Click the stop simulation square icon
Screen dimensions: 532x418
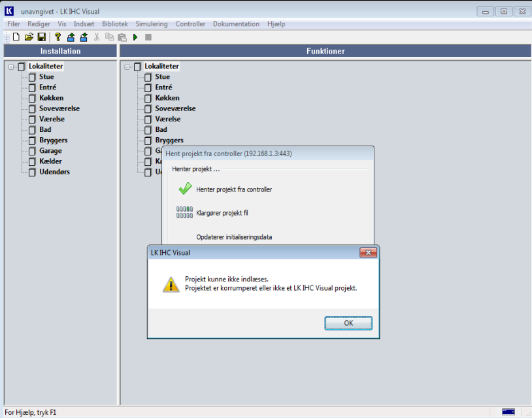coord(148,37)
